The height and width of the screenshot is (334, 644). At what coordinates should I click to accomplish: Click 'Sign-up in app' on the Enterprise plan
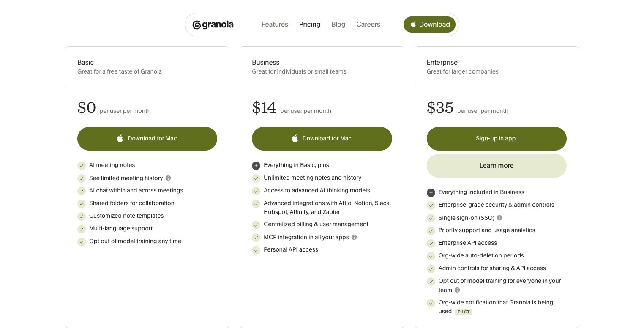click(x=497, y=138)
